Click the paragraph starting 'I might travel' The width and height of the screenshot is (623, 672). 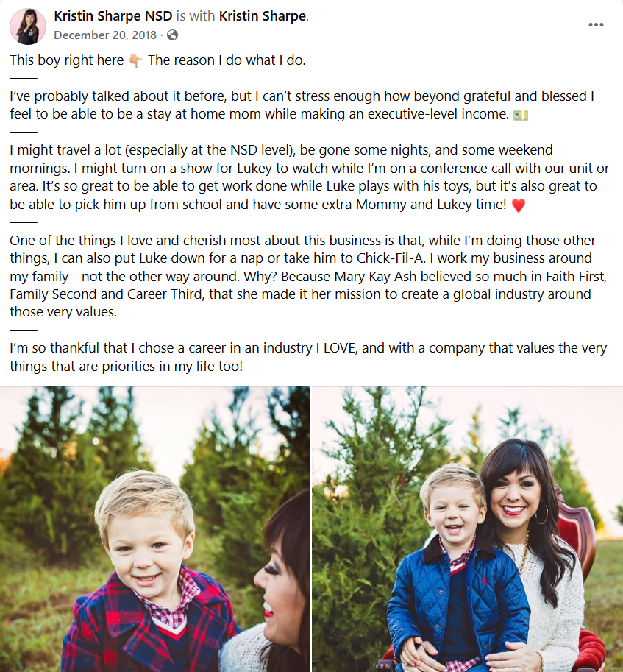(309, 177)
